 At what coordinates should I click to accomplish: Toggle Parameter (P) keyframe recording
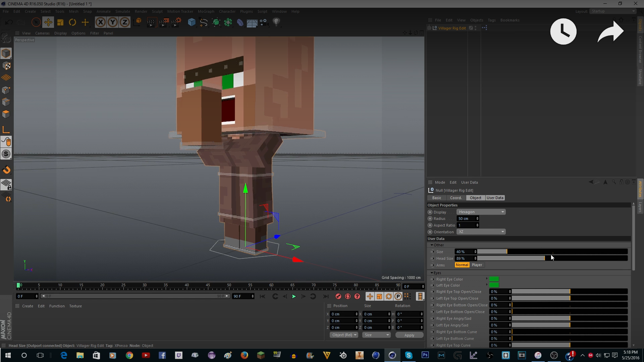tap(398, 296)
